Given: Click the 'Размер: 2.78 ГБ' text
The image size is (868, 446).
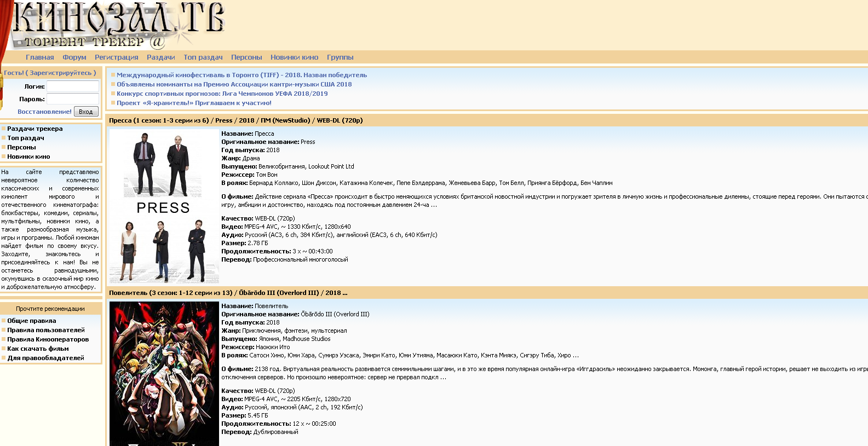Looking at the screenshot, I should point(245,243).
